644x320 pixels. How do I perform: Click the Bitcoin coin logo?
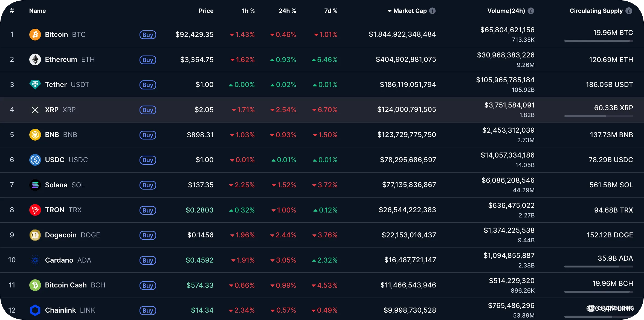(35, 34)
